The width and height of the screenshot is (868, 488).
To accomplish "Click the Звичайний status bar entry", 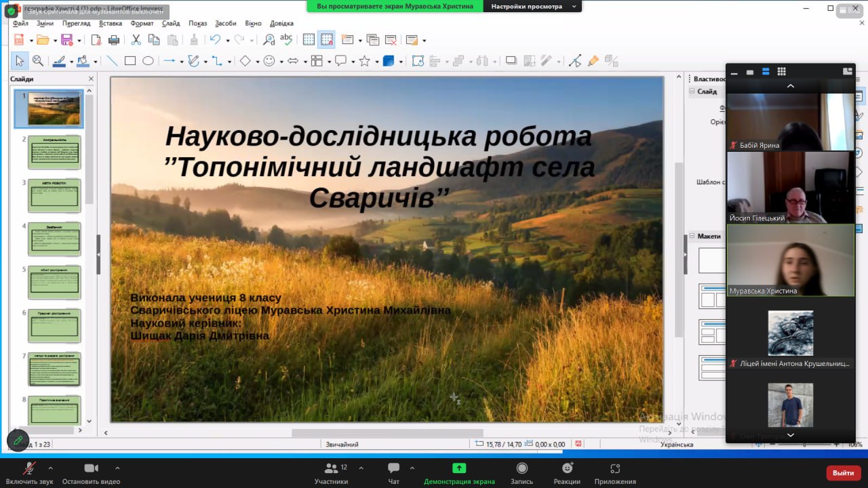I will (x=342, y=445).
